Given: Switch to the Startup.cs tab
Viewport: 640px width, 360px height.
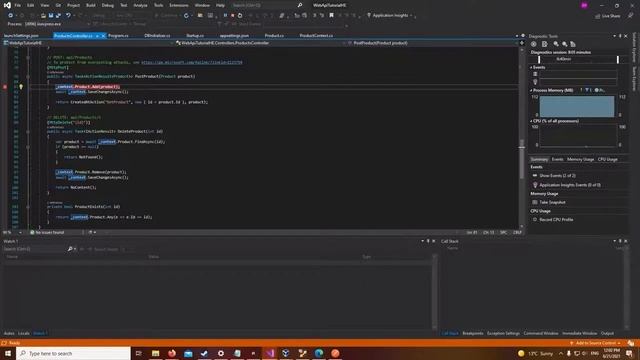Looking at the screenshot, I should point(195,36).
